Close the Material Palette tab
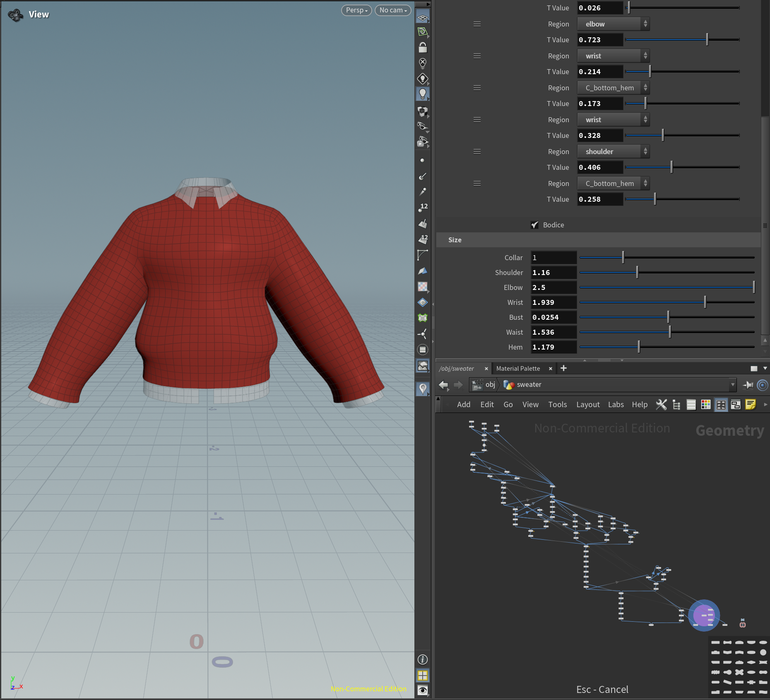Image resolution: width=770 pixels, height=700 pixels. (550, 369)
